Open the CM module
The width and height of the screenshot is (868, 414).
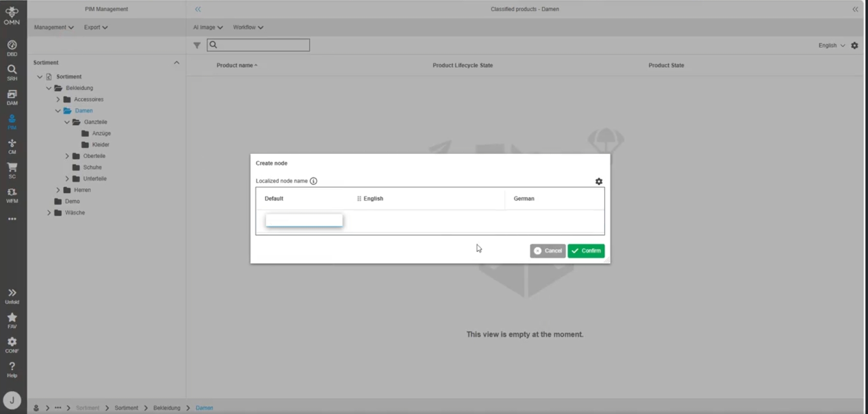click(x=12, y=146)
